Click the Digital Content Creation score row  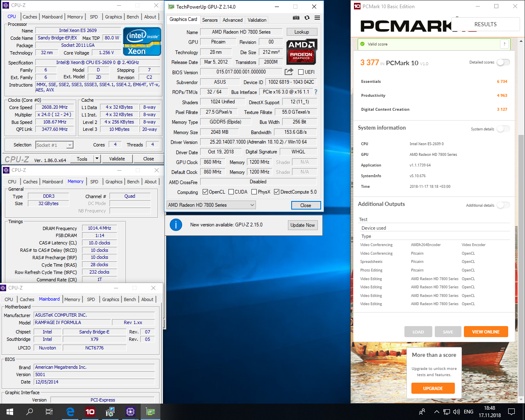[434, 110]
